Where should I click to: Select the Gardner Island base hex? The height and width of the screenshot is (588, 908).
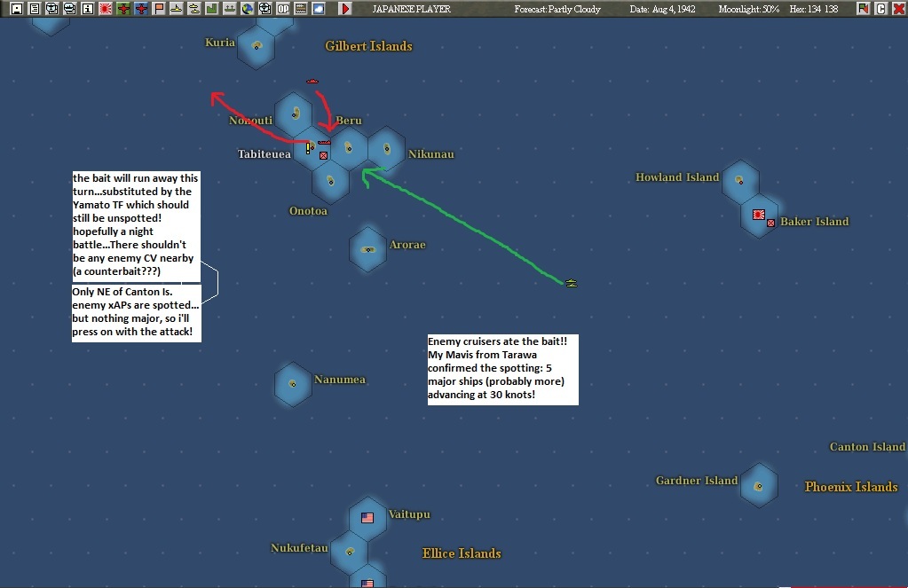click(759, 486)
